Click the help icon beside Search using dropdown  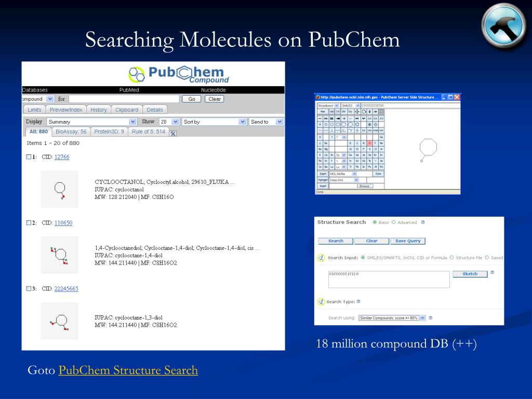tap(431, 318)
